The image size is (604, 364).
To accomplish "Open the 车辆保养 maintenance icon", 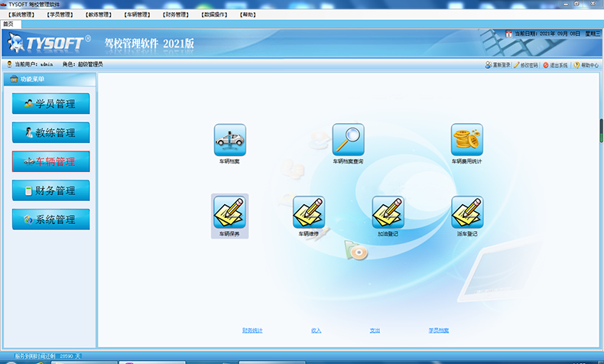I will (229, 212).
